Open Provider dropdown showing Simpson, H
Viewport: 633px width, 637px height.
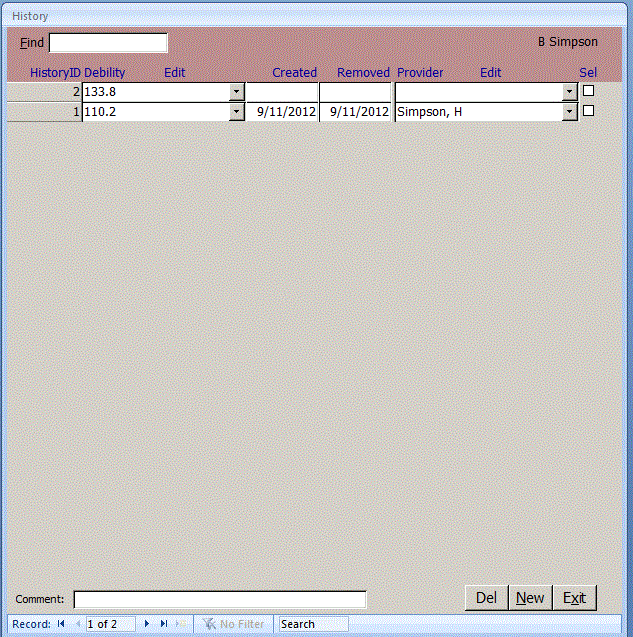click(570, 112)
